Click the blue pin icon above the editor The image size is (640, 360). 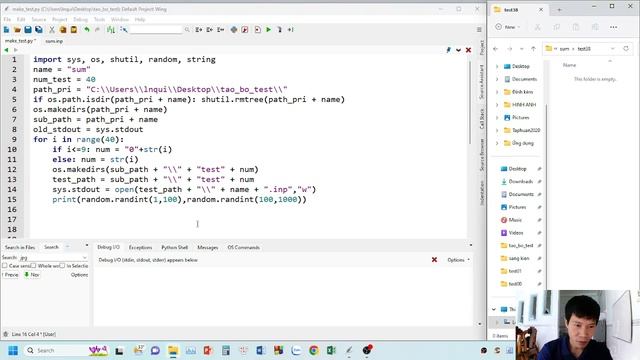(449, 50)
